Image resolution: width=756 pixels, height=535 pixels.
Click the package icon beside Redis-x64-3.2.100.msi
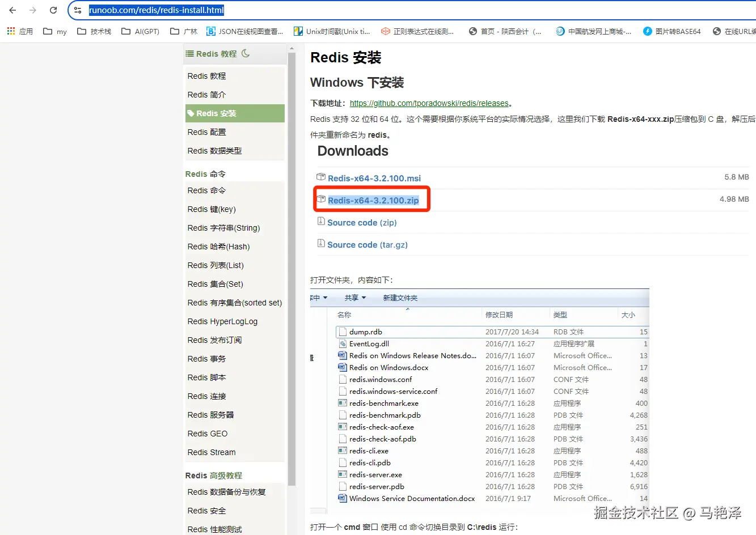coord(320,177)
